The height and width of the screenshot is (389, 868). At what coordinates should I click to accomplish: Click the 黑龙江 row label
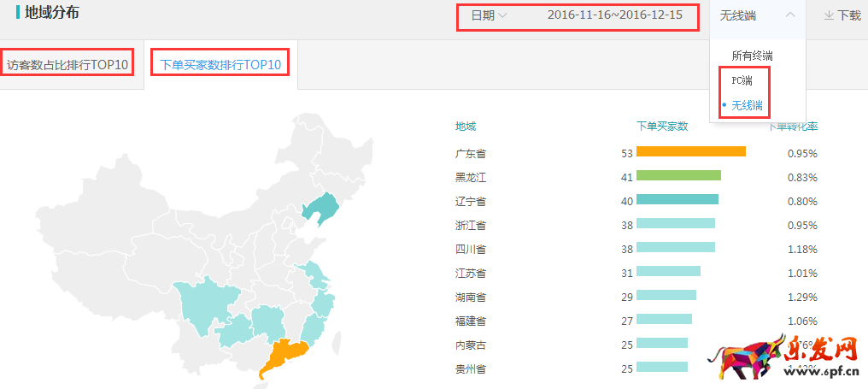[471, 177]
